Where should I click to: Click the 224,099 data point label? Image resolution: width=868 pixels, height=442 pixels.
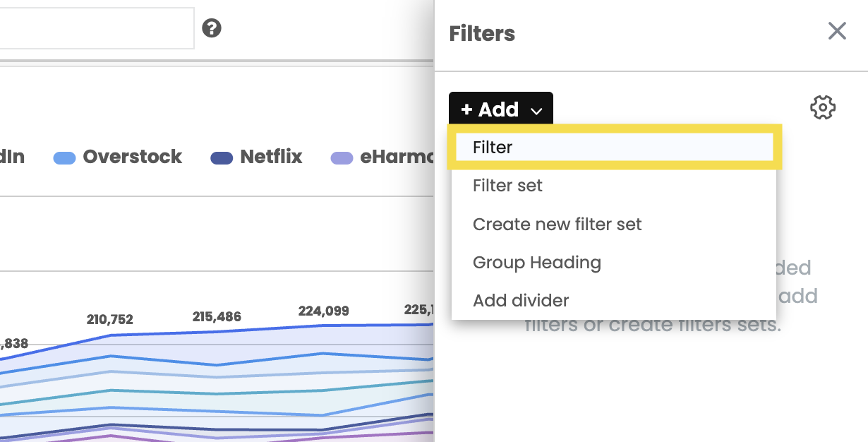pyautogui.click(x=323, y=311)
